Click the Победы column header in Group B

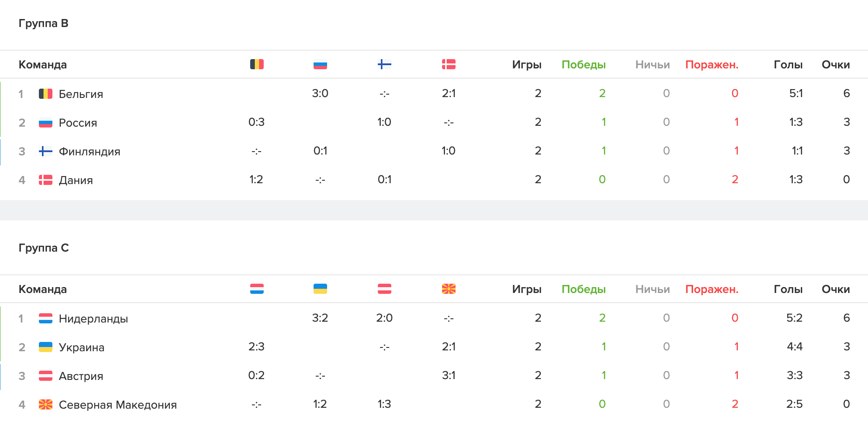click(x=583, y=65)
